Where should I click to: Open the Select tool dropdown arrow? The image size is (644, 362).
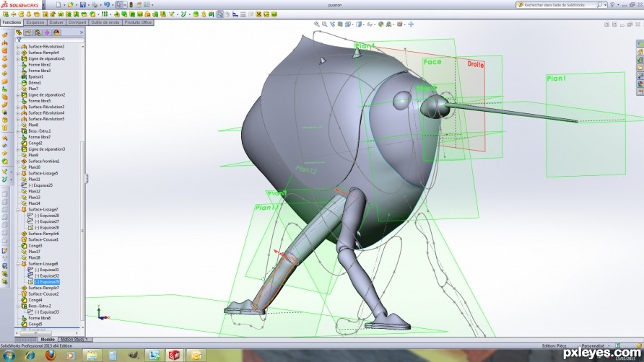[x=124, y=5]
